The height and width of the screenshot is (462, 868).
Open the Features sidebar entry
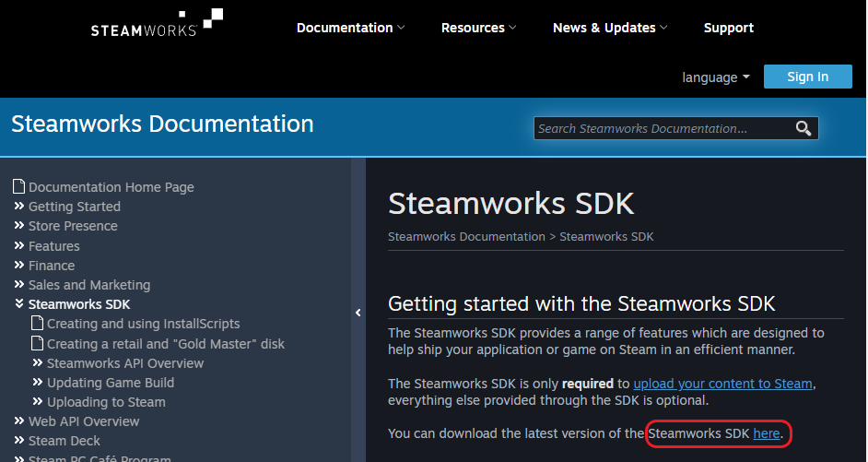[x=54, y=246]
